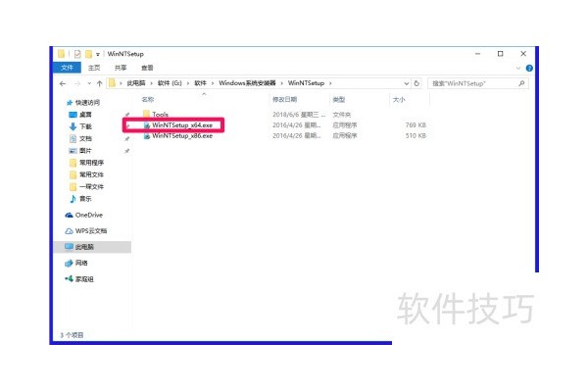Sort by the 名称 column header
Screen dimensions: 588x392
148,99
